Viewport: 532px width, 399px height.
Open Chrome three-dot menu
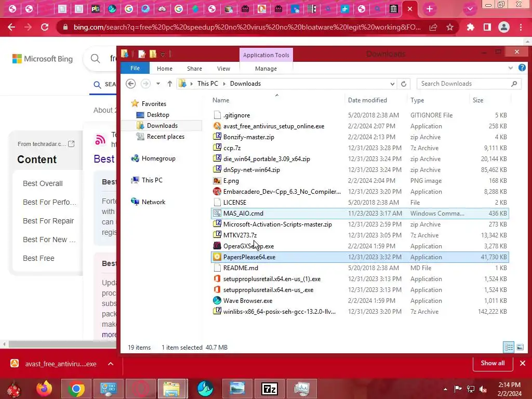coord(521,27)
